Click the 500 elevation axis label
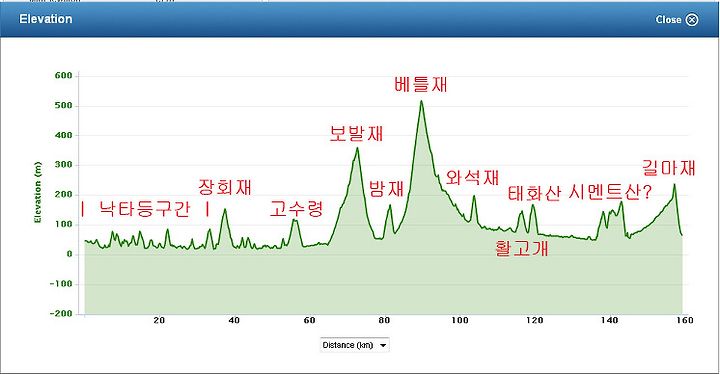720x374 pixels. 63,106
